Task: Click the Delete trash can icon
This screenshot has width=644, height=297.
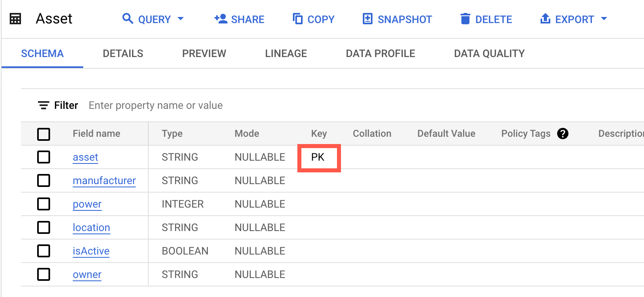Action: tap(465, 19)
